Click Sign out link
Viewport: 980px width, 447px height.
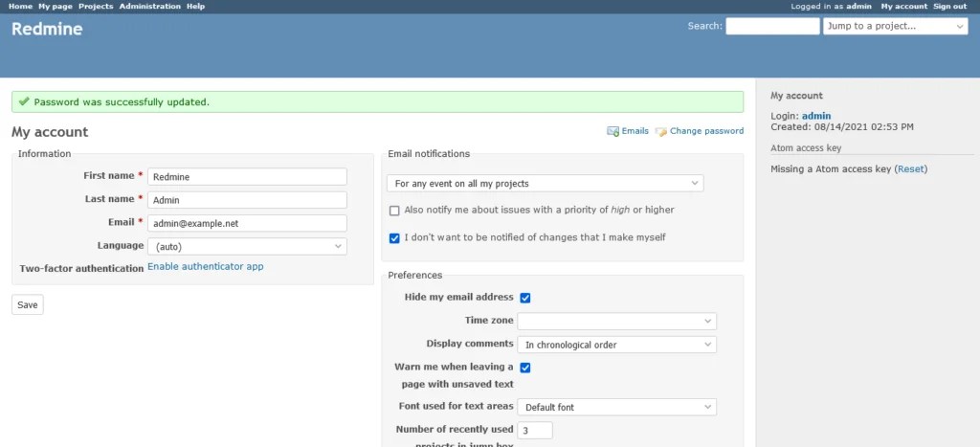click(x=950, y=7)
